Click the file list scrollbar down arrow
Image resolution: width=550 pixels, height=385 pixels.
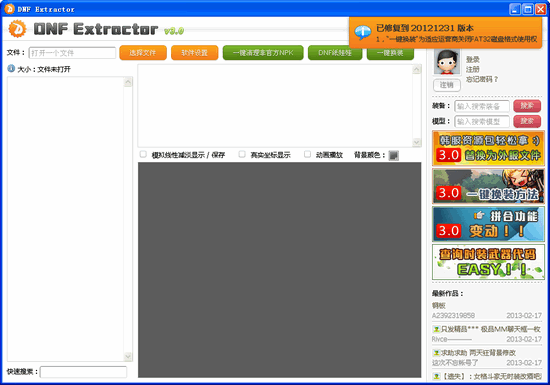click(x=128, y=356)
